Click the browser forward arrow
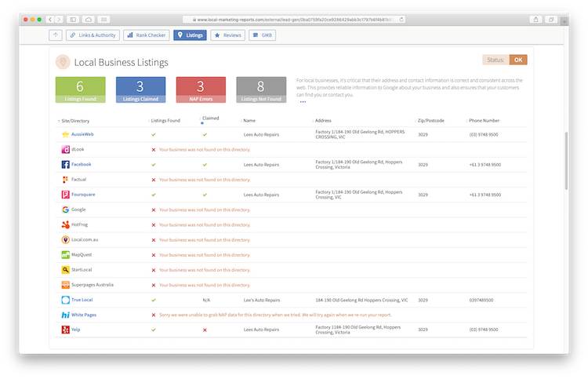Screen dimensions: 588x379 coord(59,19)
